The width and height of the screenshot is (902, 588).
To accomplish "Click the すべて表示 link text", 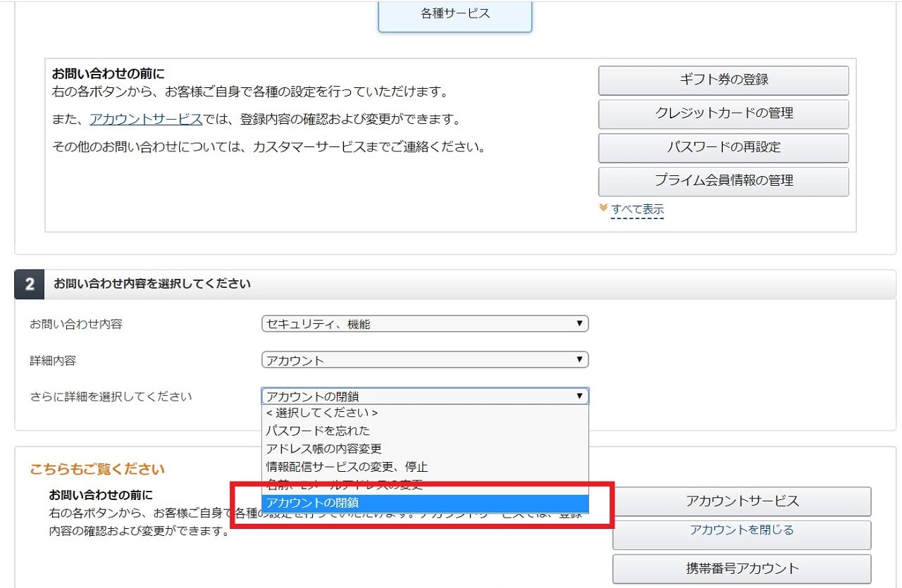I will click(x=637, y=209).
